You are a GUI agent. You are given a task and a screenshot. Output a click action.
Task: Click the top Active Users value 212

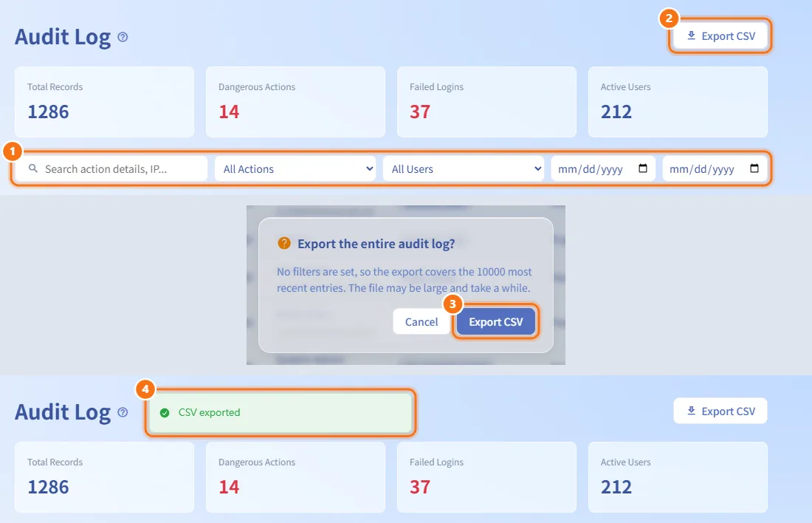[616, 112]
